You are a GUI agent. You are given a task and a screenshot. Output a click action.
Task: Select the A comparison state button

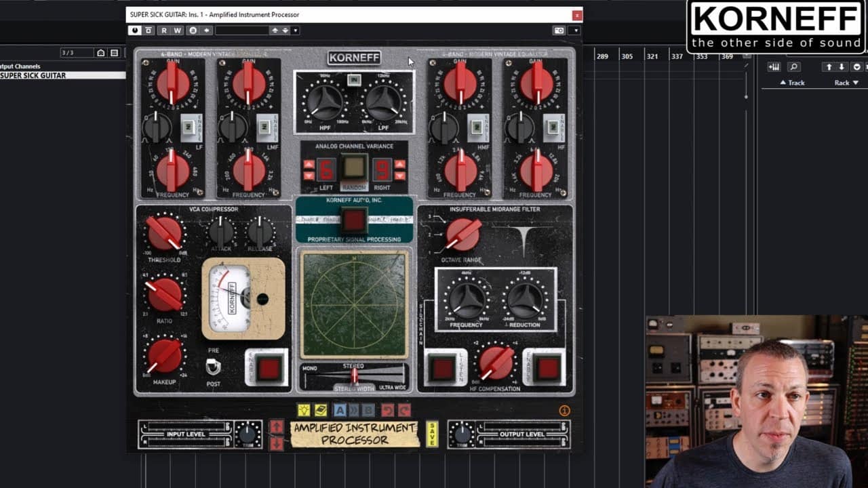point(340,410)
